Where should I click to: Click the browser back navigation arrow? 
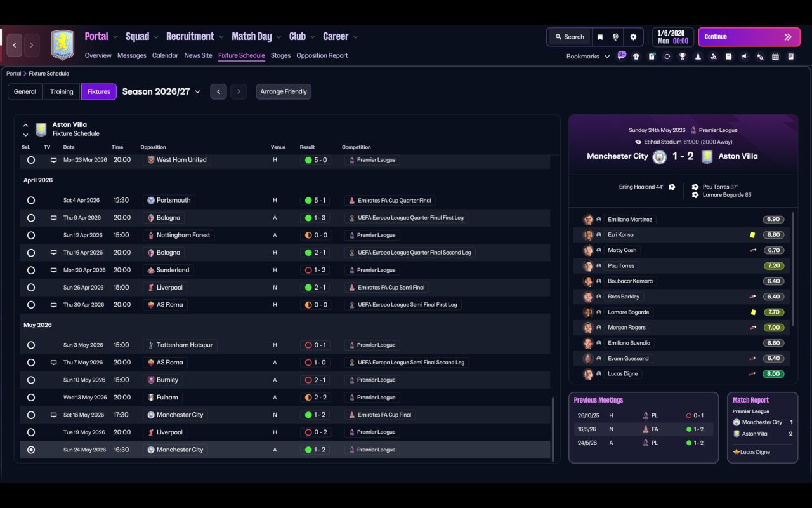point(15,45)
